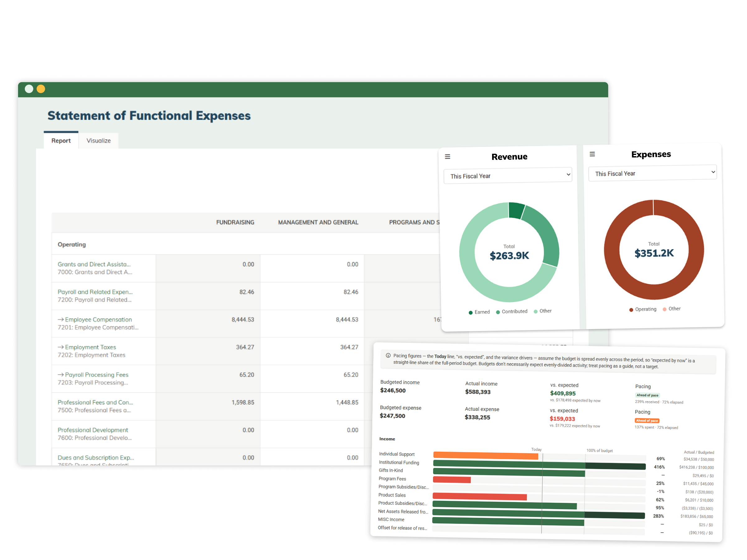Open the Revenue This Fiscal Year dropdown
This screenshot has width=747, height=560.
point(508,175)
